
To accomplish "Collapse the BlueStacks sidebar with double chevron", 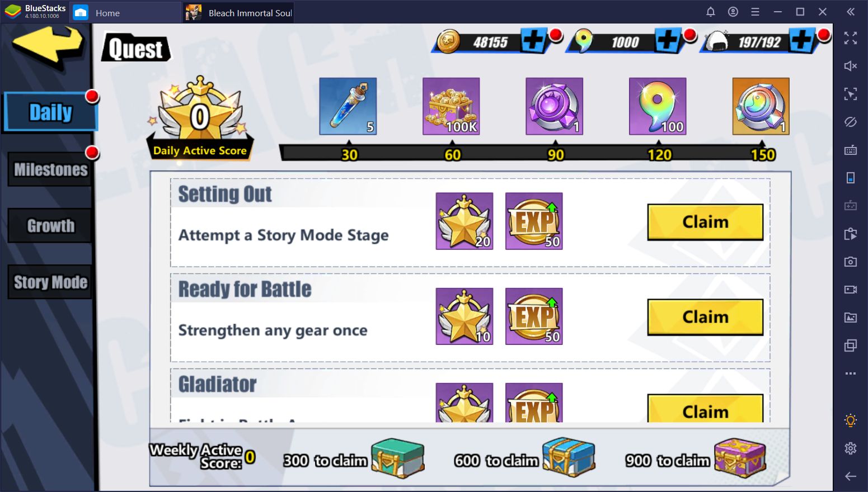I will [x=850, y=12].
